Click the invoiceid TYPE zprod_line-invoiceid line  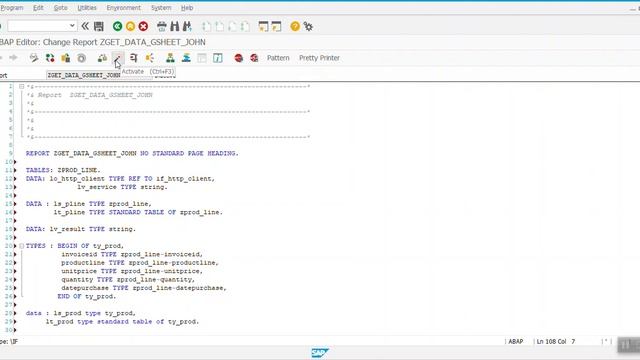pyautogui.click(x=132, y=254)
